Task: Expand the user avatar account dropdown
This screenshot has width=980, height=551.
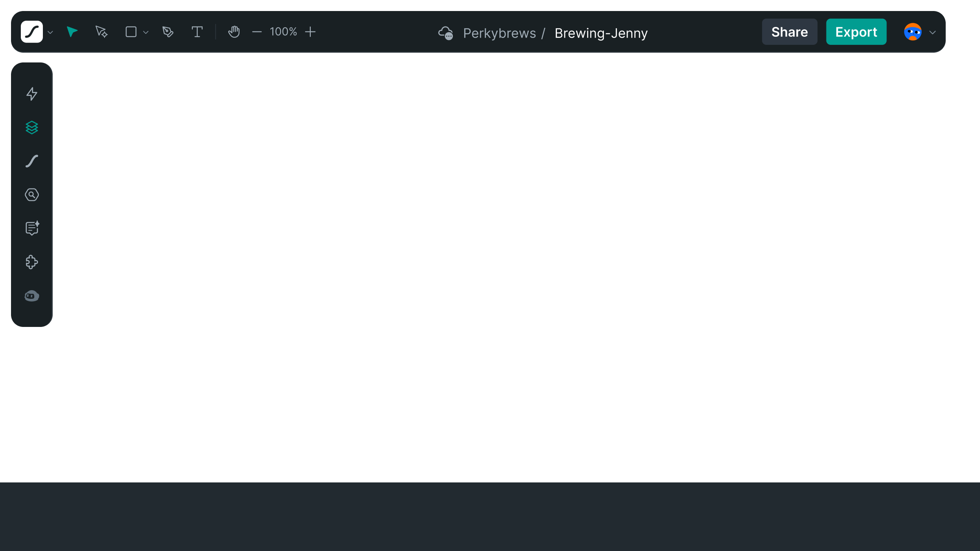Action: [x=932, y=32]
